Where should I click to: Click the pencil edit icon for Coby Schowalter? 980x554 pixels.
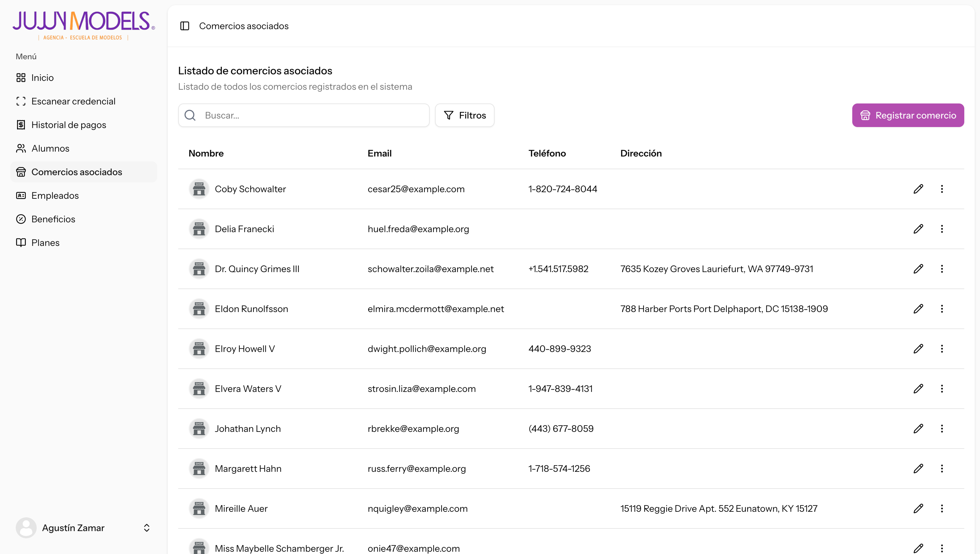coord(918,189)
